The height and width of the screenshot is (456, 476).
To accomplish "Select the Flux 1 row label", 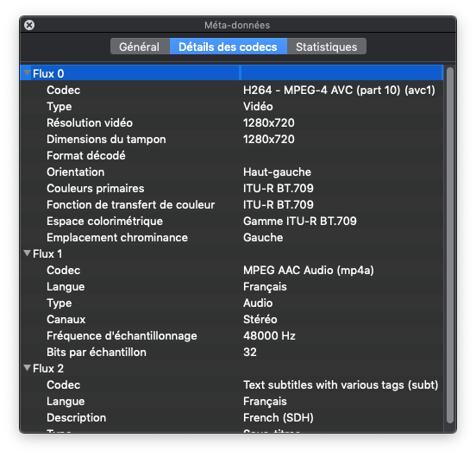I will click(x=47, y=254).
